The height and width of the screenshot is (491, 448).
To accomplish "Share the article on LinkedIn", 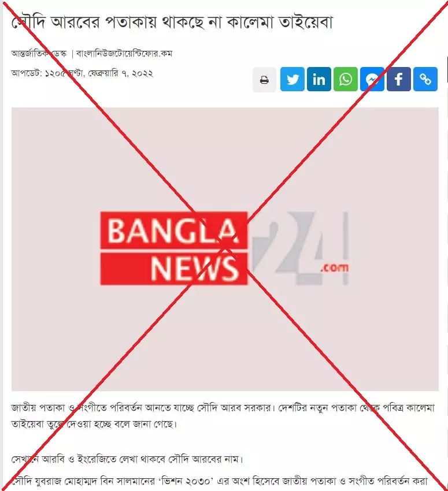I will (319, 79).
